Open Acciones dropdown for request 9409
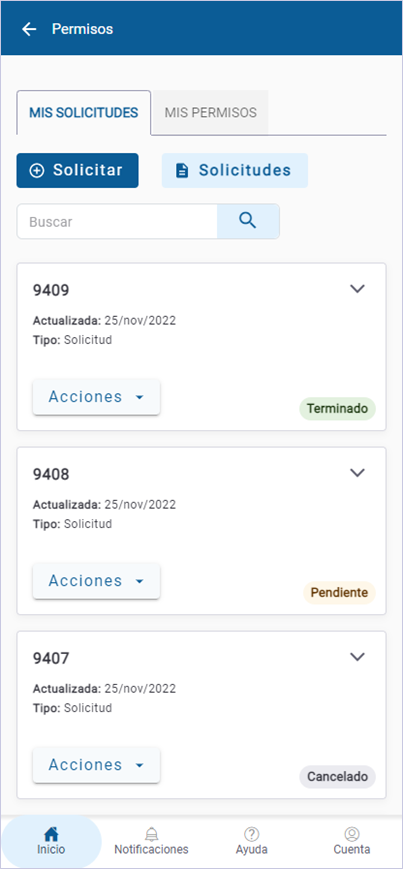 click(96, 397)
